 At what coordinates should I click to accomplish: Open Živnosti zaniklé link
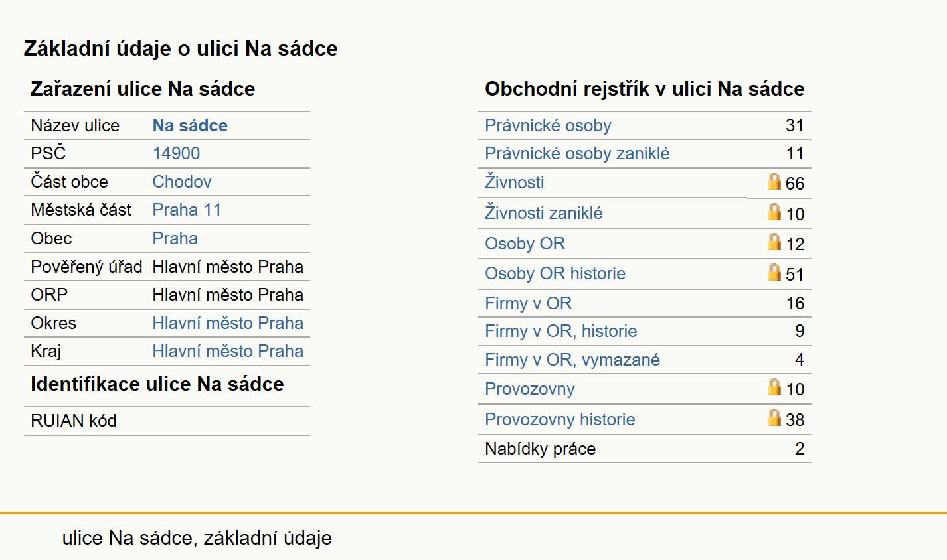[x=544, y=213]
